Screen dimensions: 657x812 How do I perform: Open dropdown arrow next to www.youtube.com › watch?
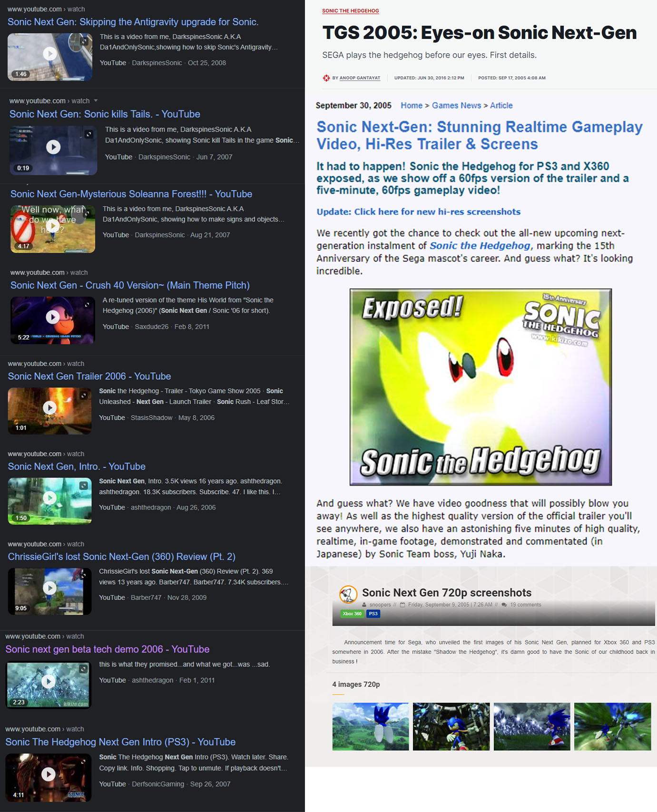96,101
